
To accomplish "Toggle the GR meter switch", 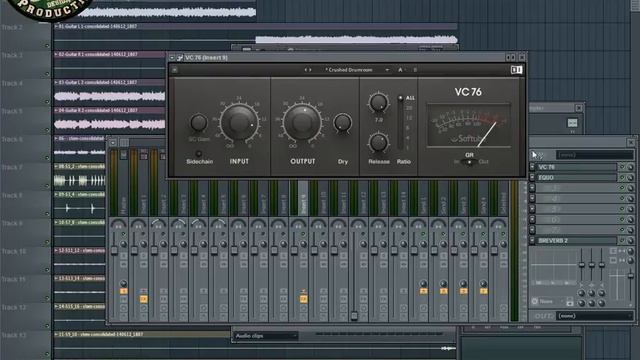I will [469, 162].
